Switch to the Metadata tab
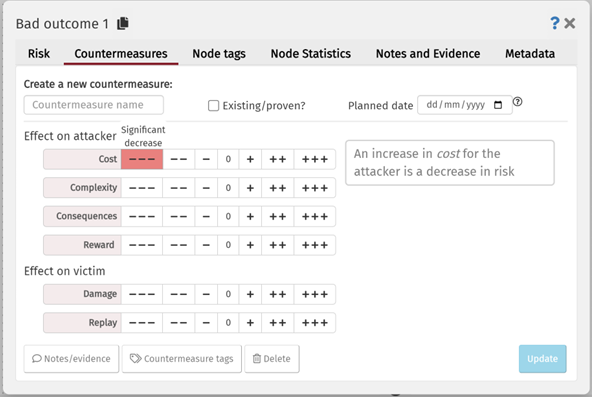The height and width of the screenshot is (397, 592). coord(530,54)
